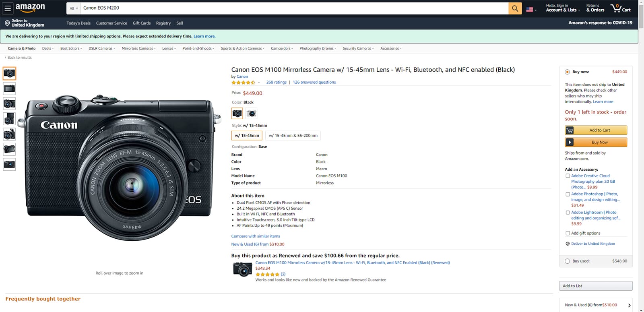This screenshot has height=312, width=644.
Task: Open Customer Service menu item
Action: click(x=111, y=23)
